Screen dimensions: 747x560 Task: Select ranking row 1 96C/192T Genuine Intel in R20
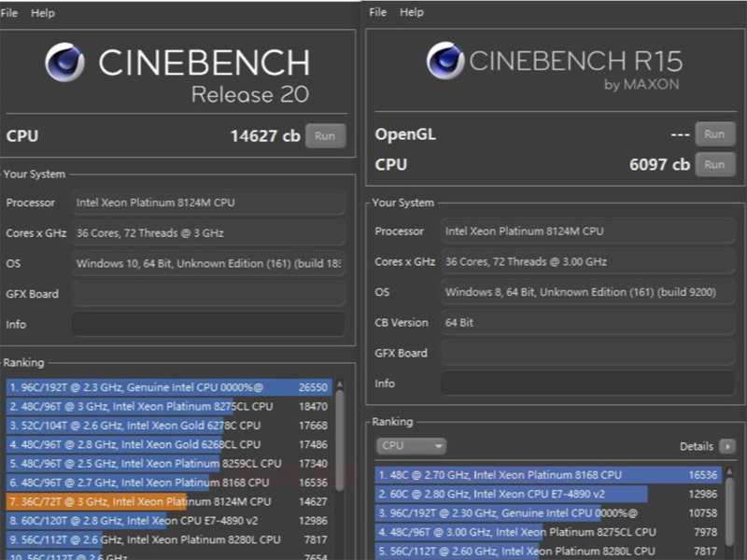(x=169, y=387)
